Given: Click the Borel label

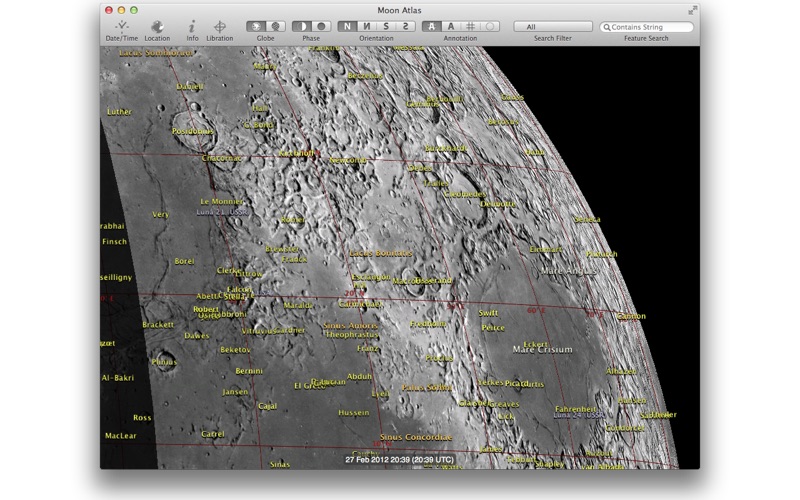Looking at the screenshot, I should [184, 261].
